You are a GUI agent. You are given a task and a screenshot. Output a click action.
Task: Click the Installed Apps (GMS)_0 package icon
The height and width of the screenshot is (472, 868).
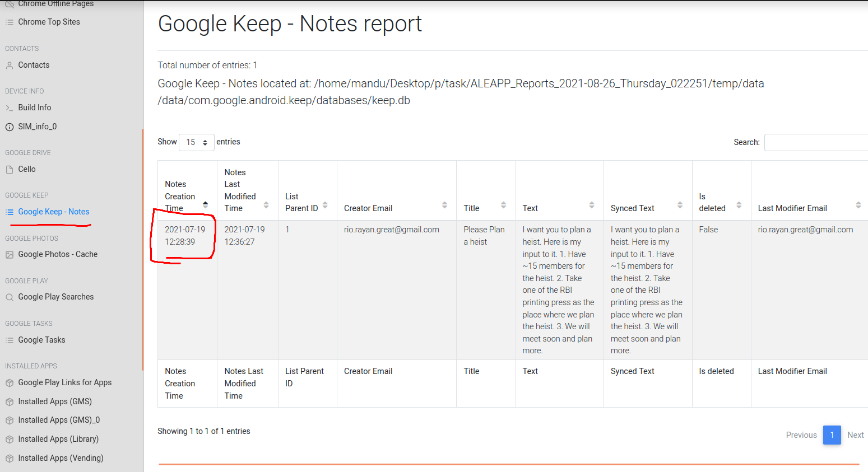10,420
